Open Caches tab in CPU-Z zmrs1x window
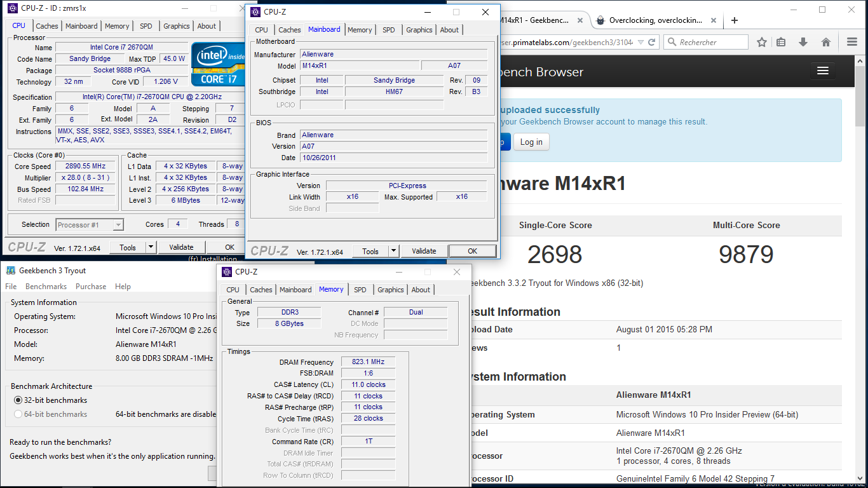The width and height of the screenshot is (868, 488). [47, 26]
